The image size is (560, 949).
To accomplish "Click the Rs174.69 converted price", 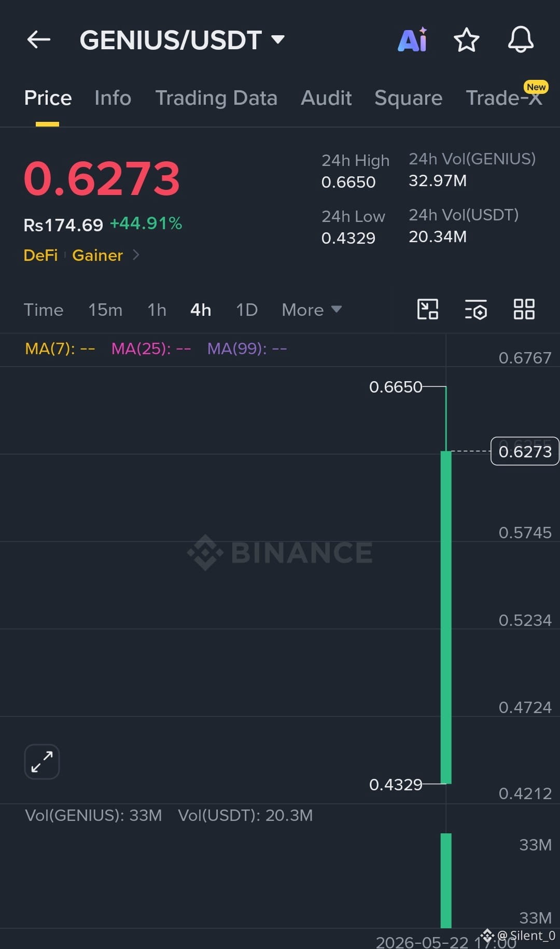I will click(63, 225).
